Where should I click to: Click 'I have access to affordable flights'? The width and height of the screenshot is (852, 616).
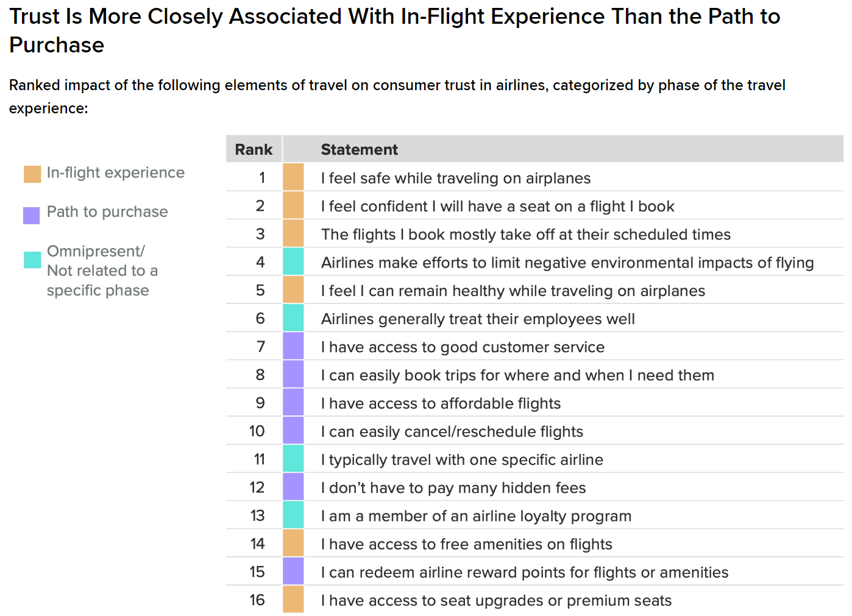(440, 403)
